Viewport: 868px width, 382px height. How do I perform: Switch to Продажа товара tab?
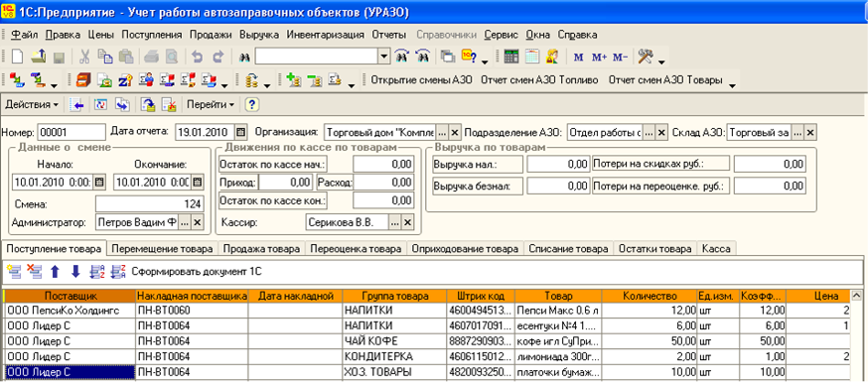click(262, 249)
